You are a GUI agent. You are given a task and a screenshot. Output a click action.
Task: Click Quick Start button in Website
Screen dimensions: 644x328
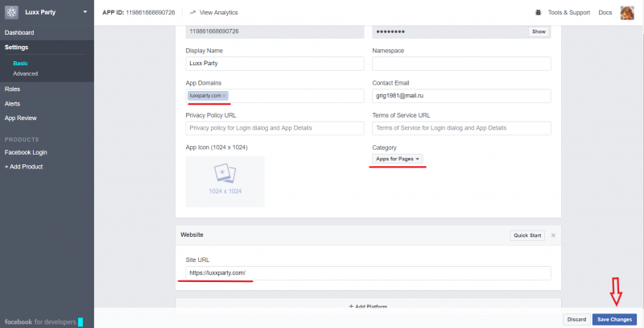[x=527, y=235]
